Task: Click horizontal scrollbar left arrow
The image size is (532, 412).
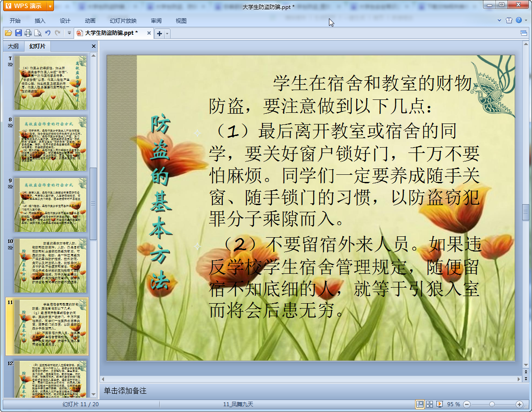Action: (103, 379)
